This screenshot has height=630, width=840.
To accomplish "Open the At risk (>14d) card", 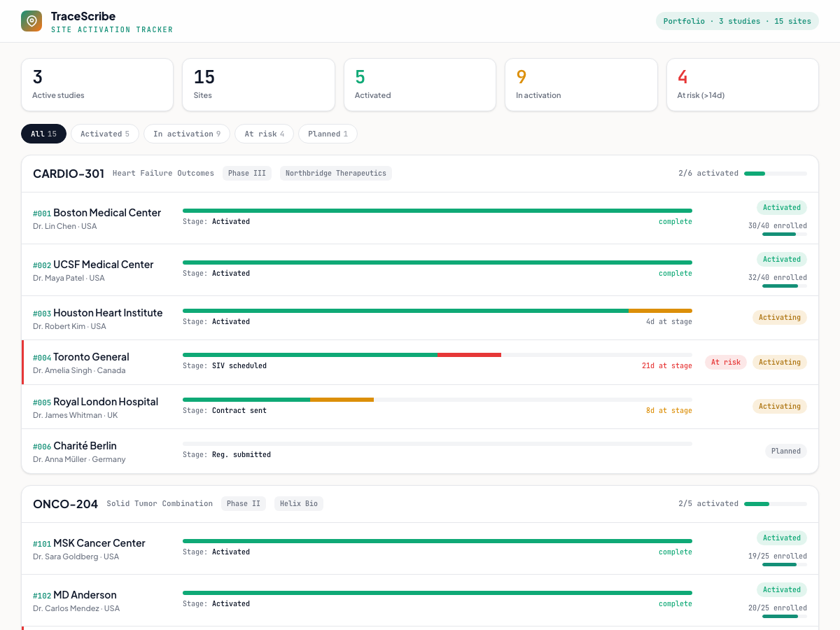I will click(743, 85).
